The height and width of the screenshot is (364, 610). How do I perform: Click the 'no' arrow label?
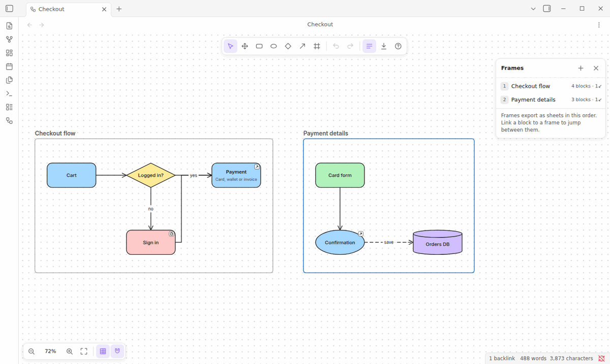click(151, 209)
